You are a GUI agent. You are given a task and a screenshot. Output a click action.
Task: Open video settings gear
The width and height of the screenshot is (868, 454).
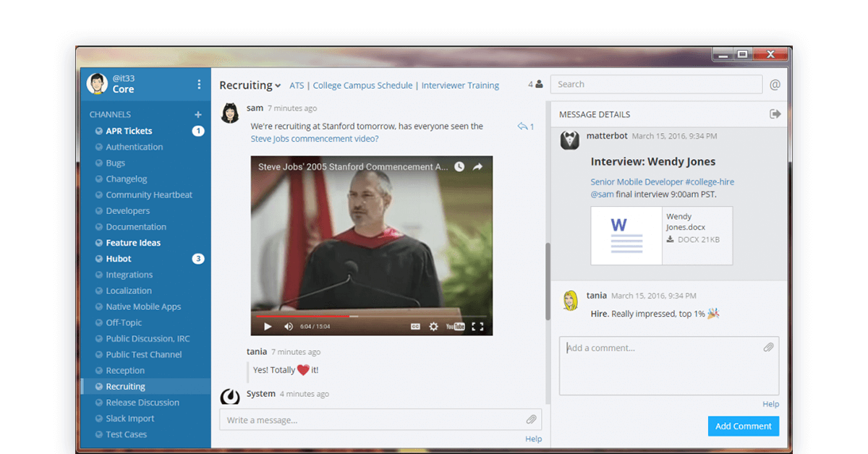433,327
